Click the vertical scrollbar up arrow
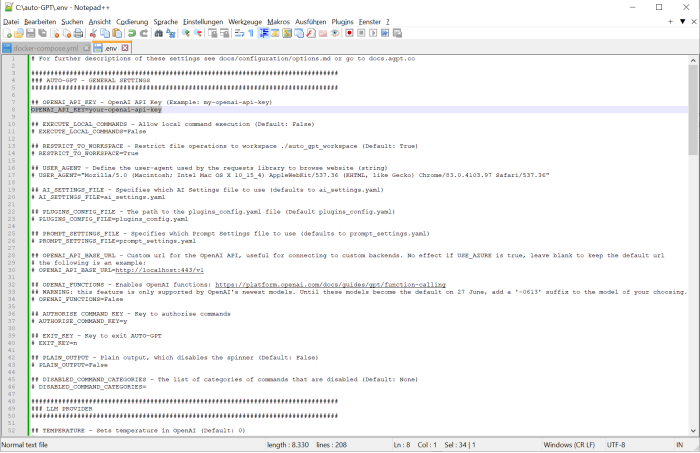The image size is (700, 453). [693, 60]
